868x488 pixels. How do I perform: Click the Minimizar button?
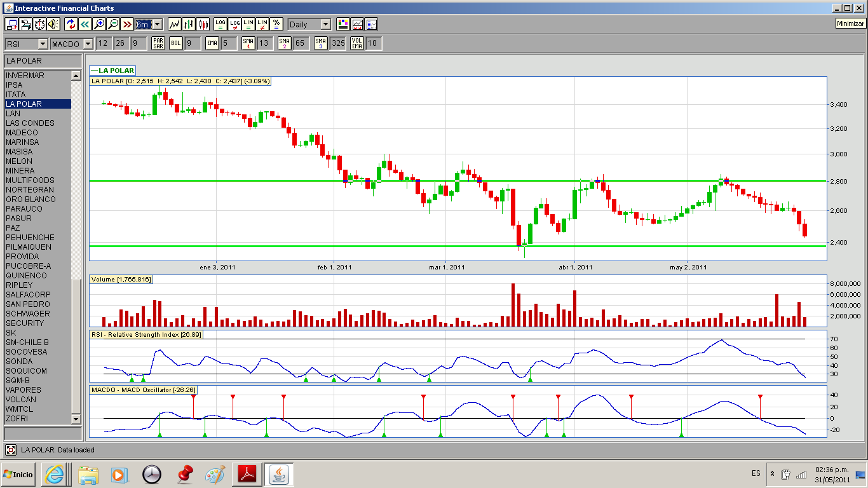[x=850, y=24]
